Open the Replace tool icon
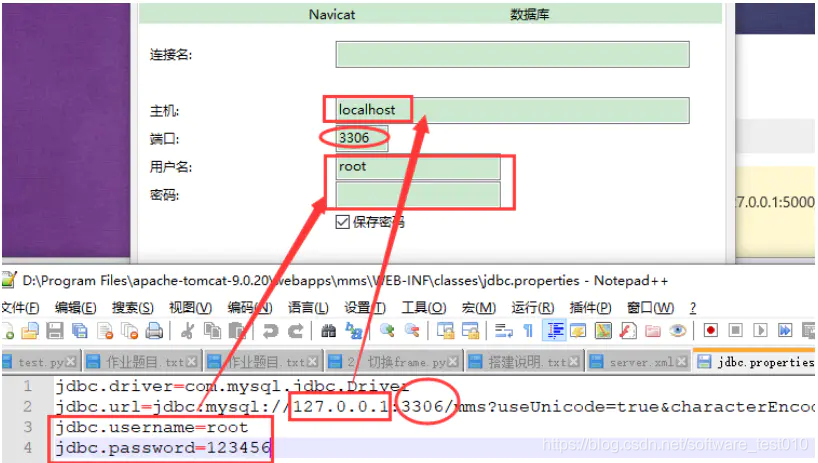The width and height of the screenshot is (818, 463). 354,331
